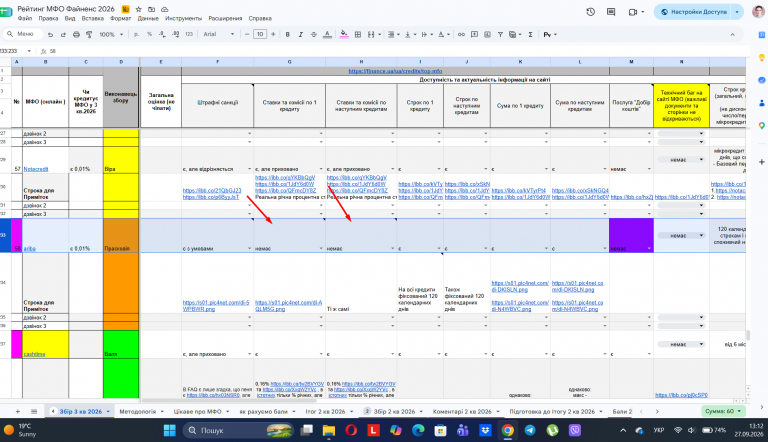This screenshot has height=442, width=768.
Task: Add a new sheet with the plus button
Action: [18, 412]
